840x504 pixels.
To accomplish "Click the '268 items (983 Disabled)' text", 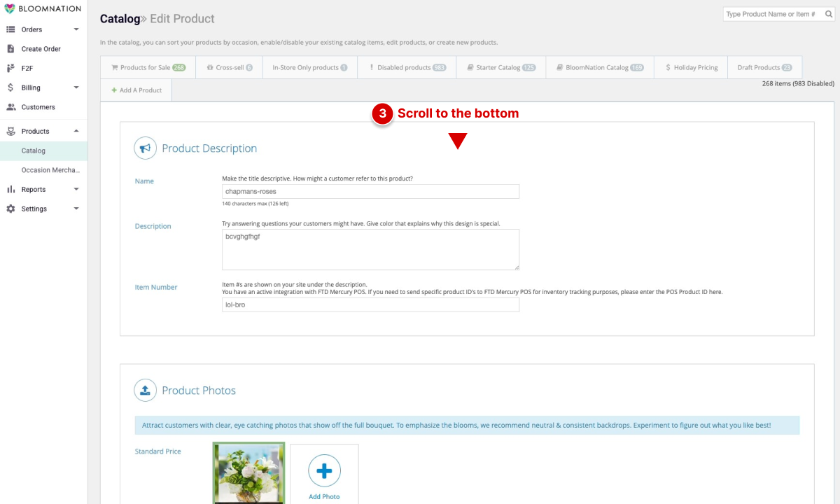I will tap(798, 83).
